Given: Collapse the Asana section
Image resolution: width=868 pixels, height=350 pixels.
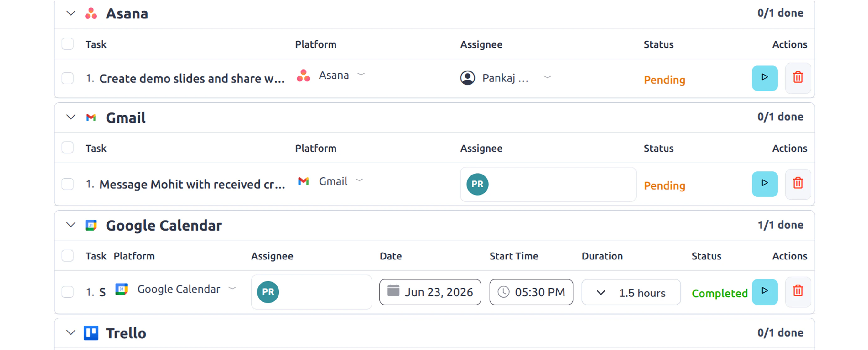Looking at the screenshot, I should click(70, 13).
